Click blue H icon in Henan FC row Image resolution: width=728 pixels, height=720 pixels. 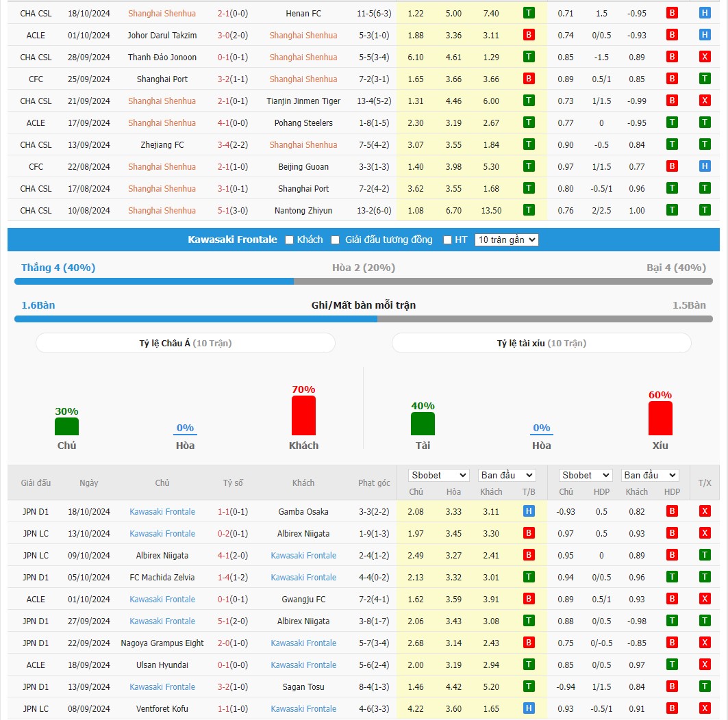pos(705,13)
